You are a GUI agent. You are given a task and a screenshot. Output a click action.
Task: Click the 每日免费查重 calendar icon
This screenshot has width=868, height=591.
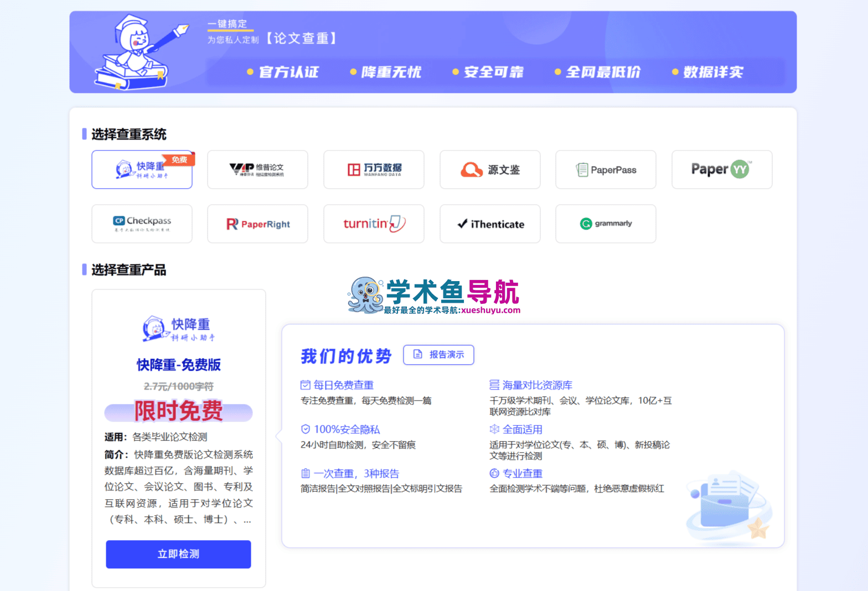pos(305,385)
